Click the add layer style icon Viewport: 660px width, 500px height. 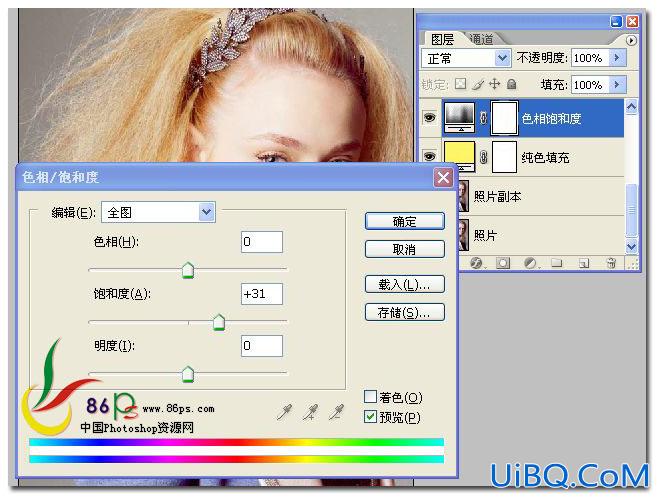click(476, 263)
